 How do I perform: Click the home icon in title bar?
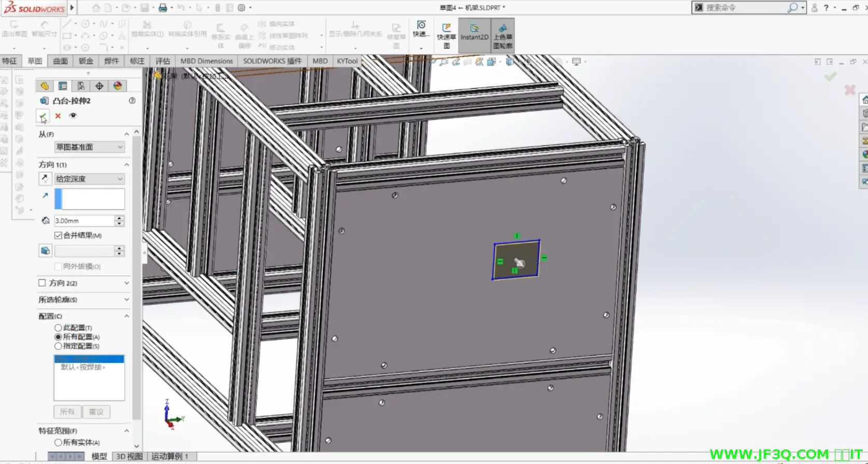[96, 8]
